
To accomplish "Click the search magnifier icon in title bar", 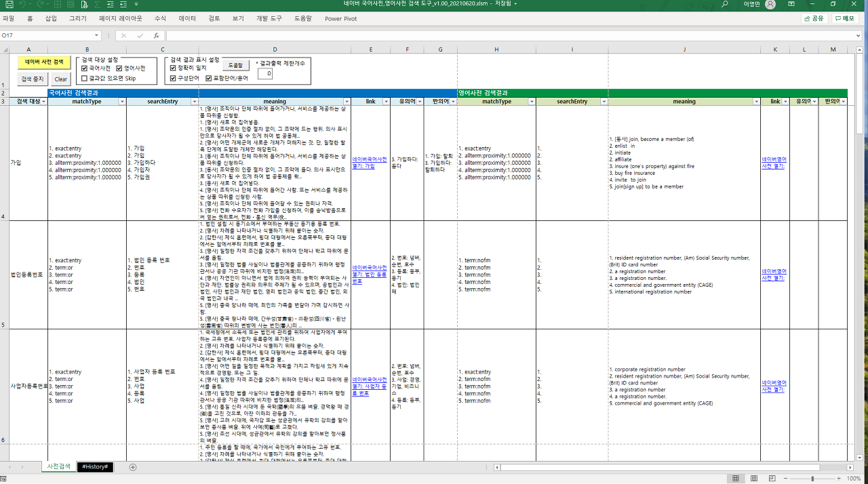I will point(726,5).
